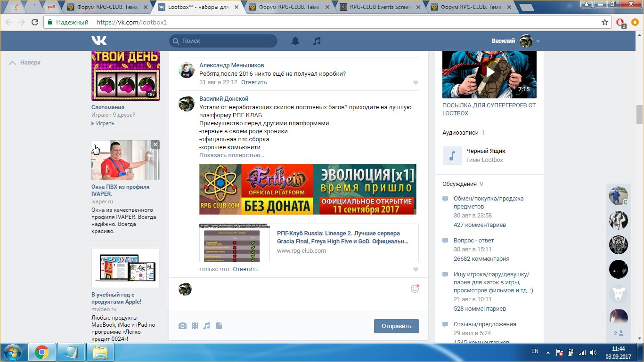Open Александр Меньшиков's profile name

coord(231,65)
